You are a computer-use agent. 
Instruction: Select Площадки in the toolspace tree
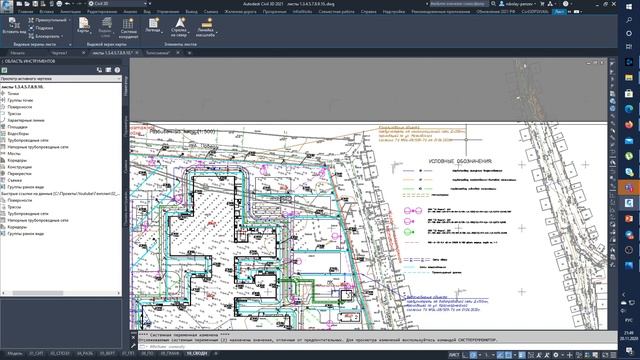tap(17, 127)
